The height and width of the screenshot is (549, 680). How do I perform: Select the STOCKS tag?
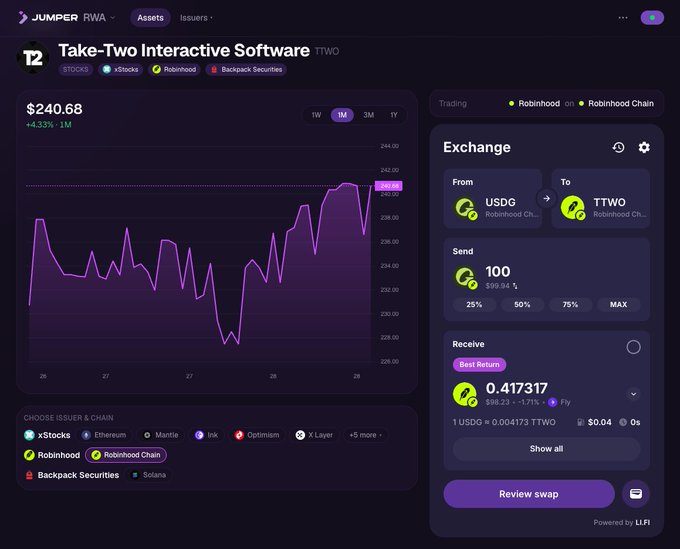(75, 69)
